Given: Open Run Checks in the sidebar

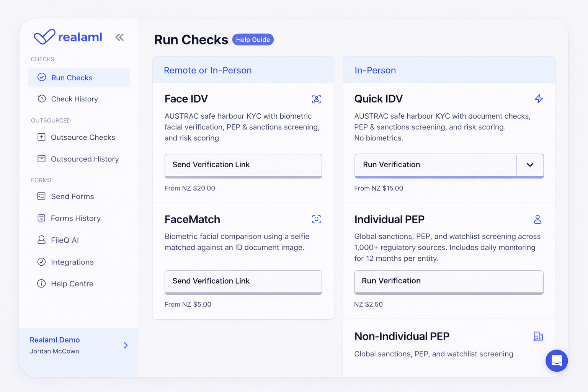Looking at the screenshot, I should pyautogui.click(x=72, y=78).
